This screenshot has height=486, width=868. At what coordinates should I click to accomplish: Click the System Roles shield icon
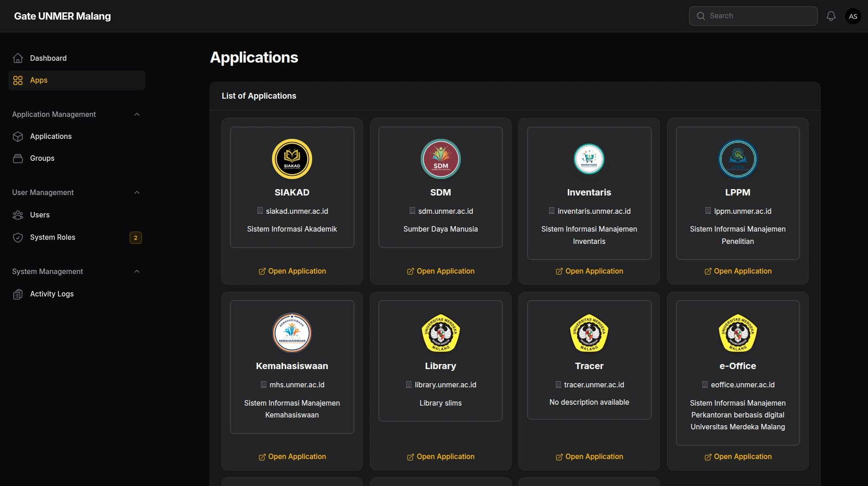[x=18, y=238]
